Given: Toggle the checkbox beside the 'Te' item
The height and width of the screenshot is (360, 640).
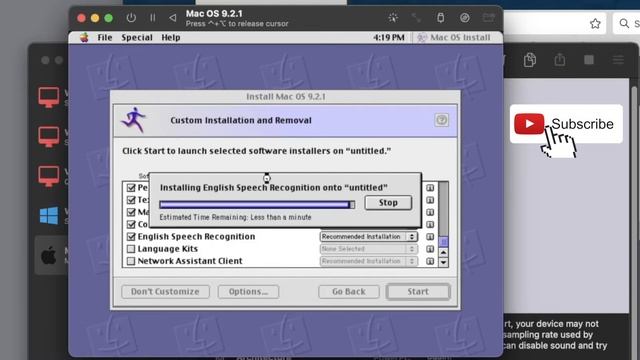Looking at the screenshot, I should (x=131, y=200).
